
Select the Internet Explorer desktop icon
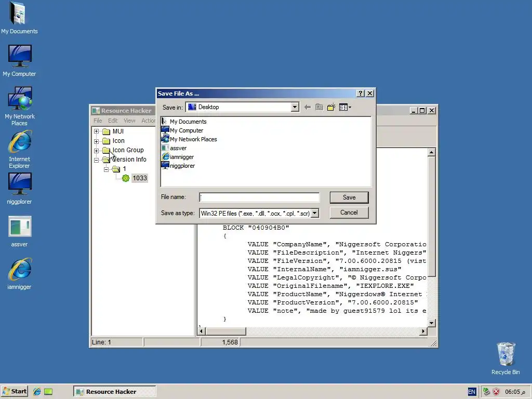pyautogui.click(x=19, y=150)
